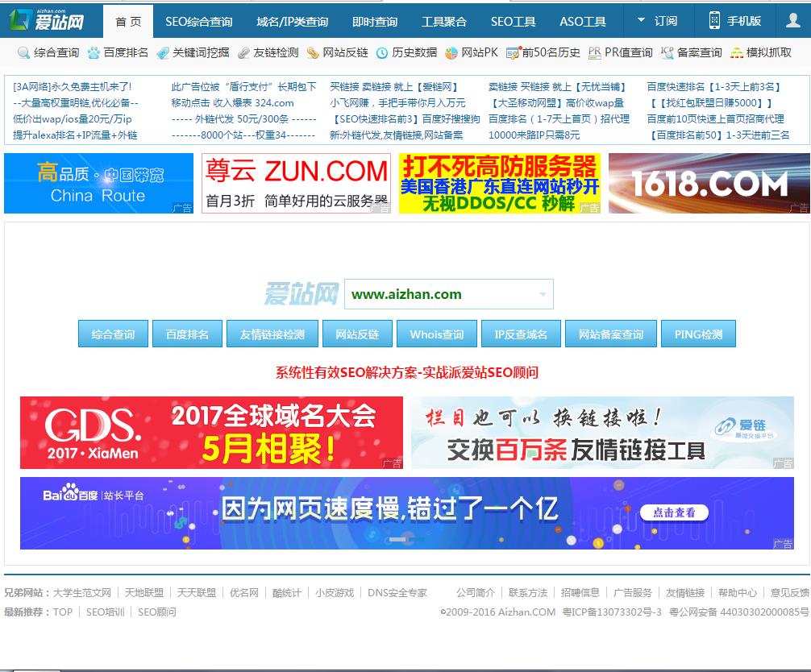The height and width of the screenshot is (672, 811).
Task: Open the GDS 2017全球域名大会 banner
Action: (211, 433)
